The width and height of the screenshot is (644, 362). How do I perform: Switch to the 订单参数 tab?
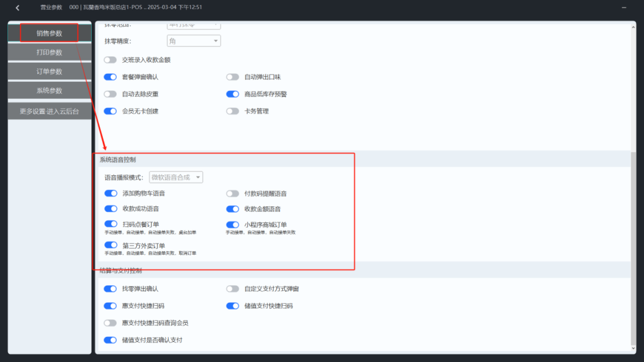pyautogui.click(x=49, y=71)
